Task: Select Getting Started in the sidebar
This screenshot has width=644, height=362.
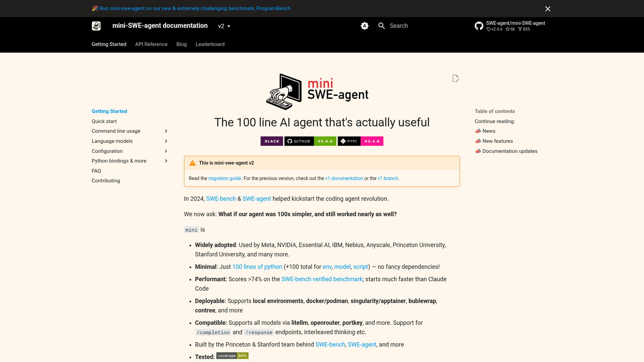Action: coord(109,111)
